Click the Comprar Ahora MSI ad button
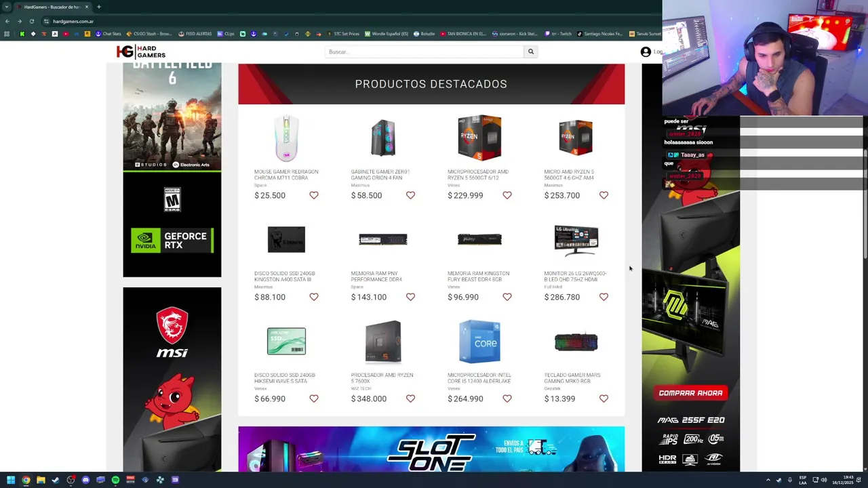The image size is (868, 488). pyautogui.click(x=690, y=393)
